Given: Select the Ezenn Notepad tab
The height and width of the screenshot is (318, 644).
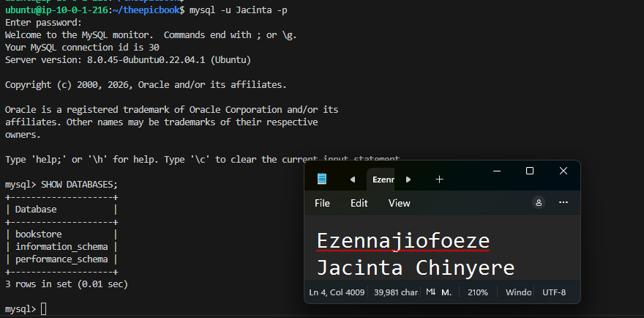Looking at the screenshot, I should [381, 180].
